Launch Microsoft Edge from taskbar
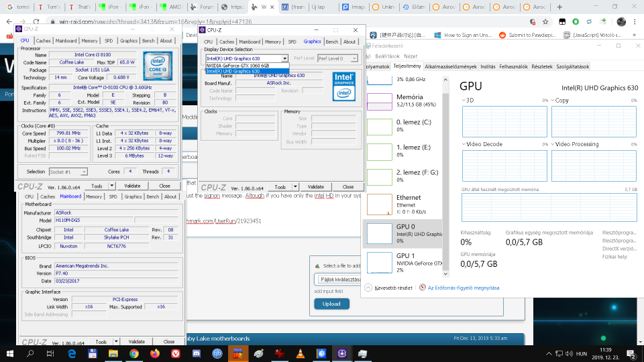The image size is (644, 362). [x=72, y=353]
